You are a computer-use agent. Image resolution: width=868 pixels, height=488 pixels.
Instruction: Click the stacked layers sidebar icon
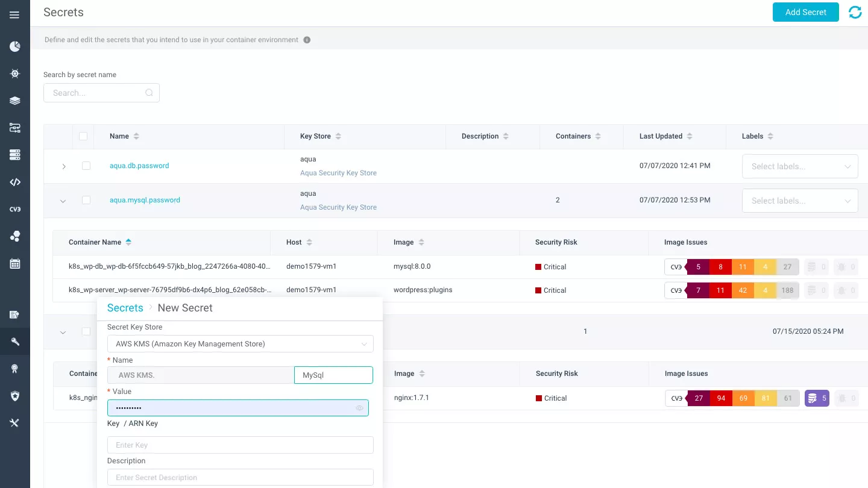click(x=15, y=101)
